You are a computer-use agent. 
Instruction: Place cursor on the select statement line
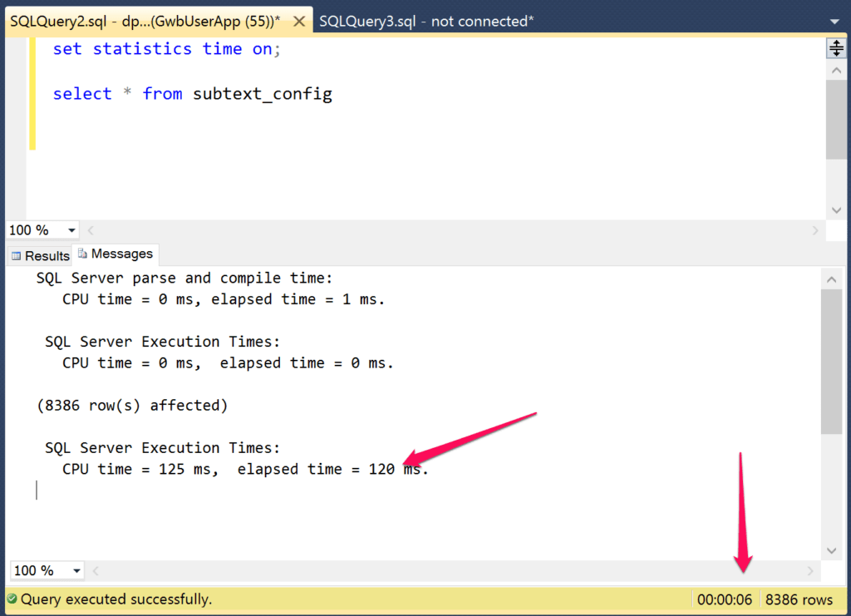pyautogui.click(x=191, y=93)
